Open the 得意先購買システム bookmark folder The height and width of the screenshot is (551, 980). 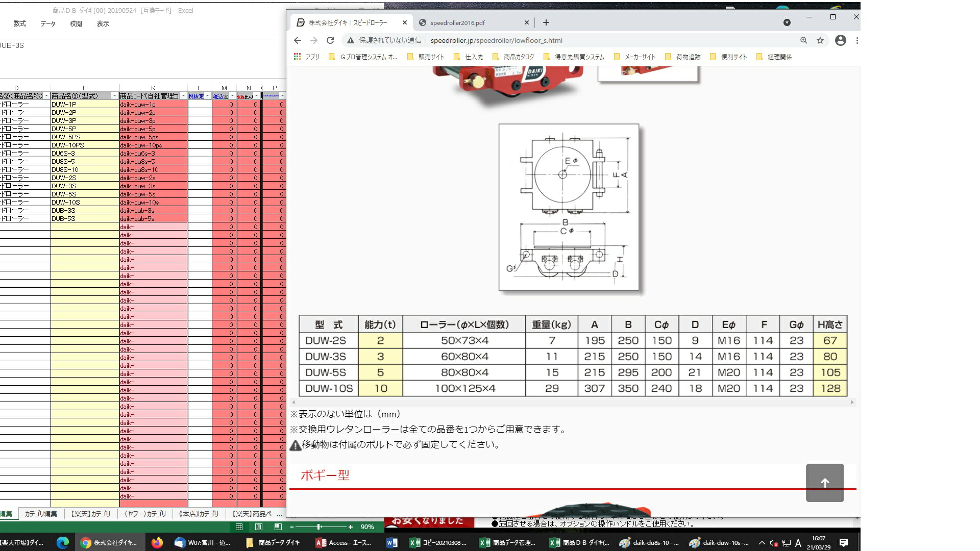pos(574,57)
